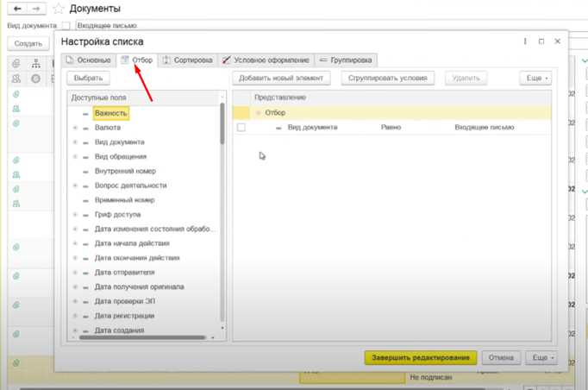
Task: Expand the Вид обращения field node
Action: tap(75, 156)
